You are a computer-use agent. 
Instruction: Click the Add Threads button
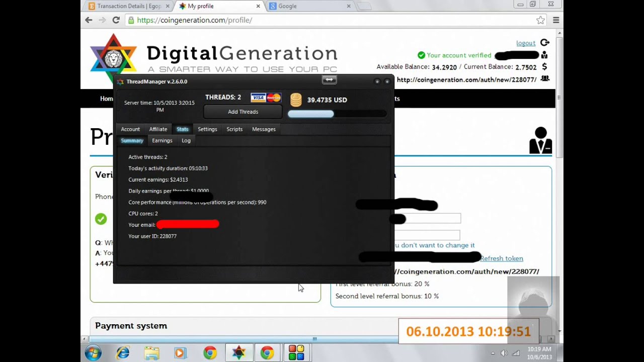(243, 112)
